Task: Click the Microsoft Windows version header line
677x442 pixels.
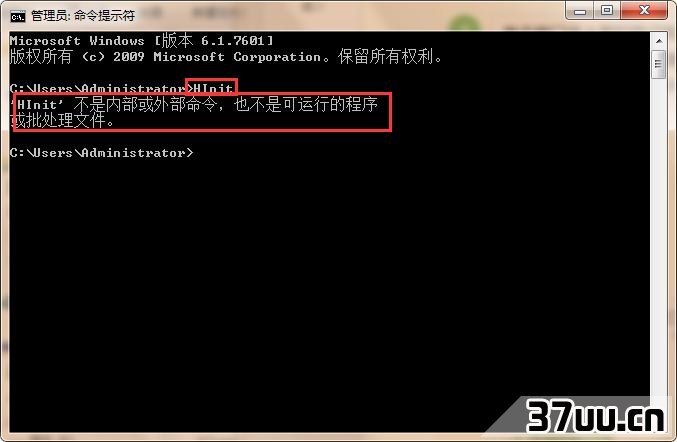Action: point(142,41)
